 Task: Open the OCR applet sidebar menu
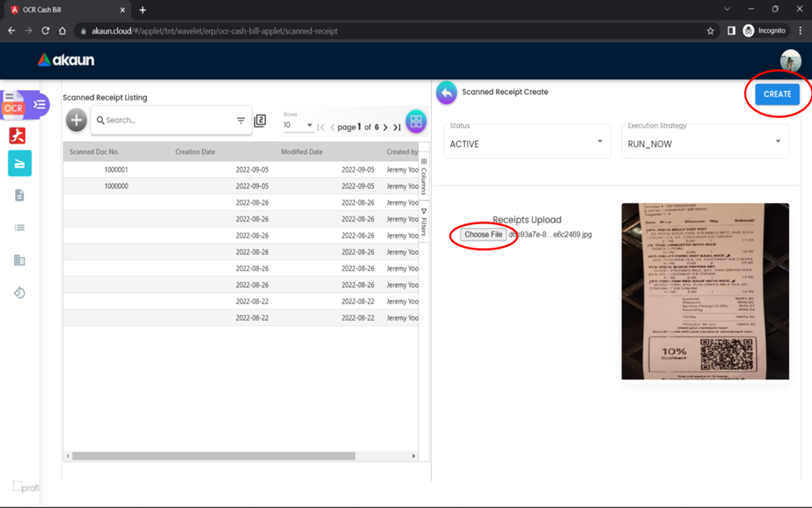(x=39, y=104)
